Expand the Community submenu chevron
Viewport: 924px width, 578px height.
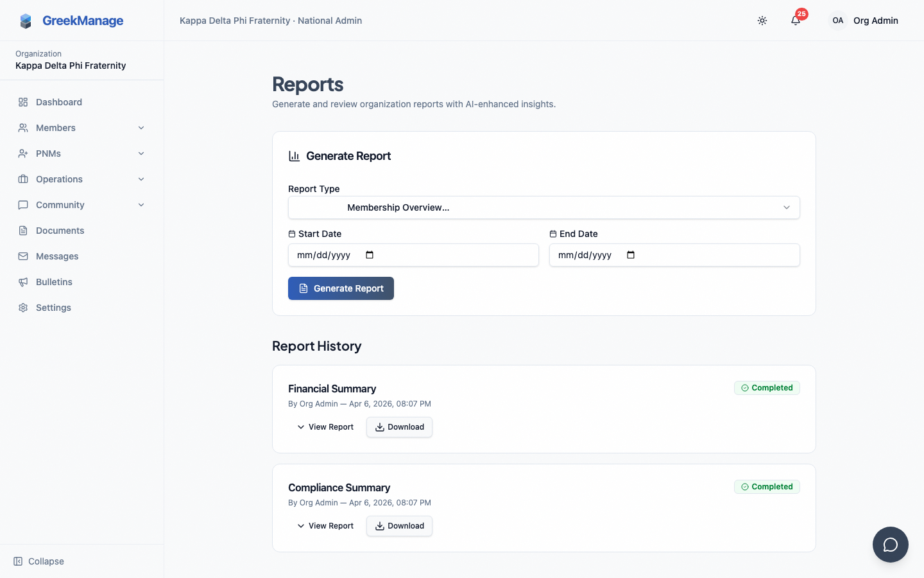click(x=141, y=205)
